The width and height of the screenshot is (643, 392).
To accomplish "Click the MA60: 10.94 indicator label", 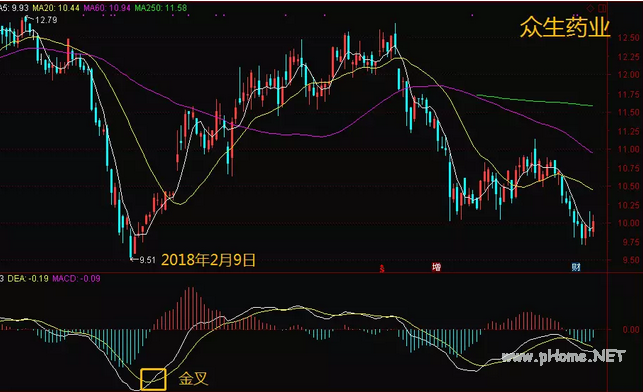I will 107,7.
